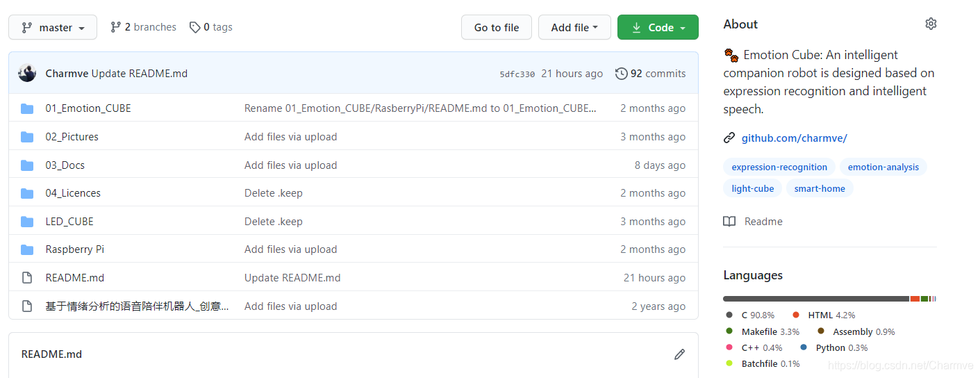
Task: Click the book icon next to Readme
Action: pyautogui.click(x=729, y=222)
